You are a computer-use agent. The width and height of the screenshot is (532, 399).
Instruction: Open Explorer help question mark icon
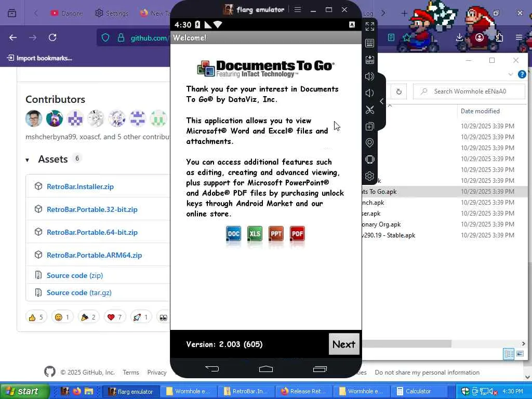(522, 74)
